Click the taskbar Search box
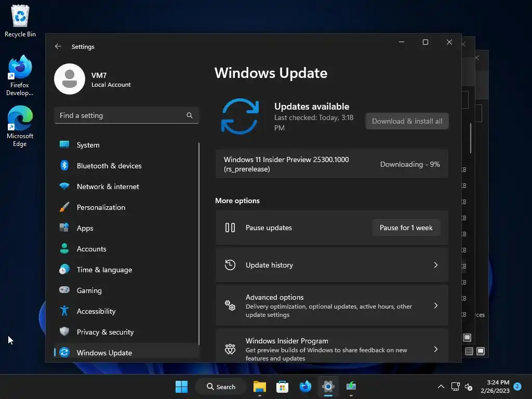The height and width of the screenshot is (399, 532). (221, 387)
